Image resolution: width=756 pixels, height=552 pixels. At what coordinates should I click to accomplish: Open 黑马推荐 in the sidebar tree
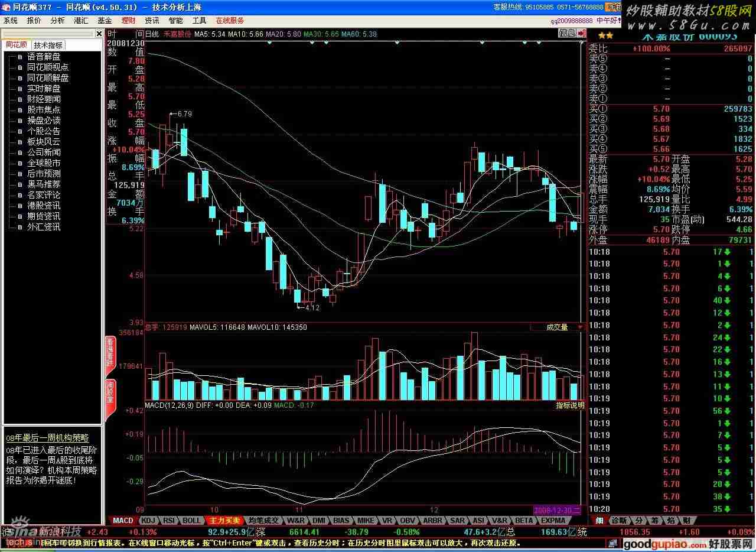[x=44, y=184]
